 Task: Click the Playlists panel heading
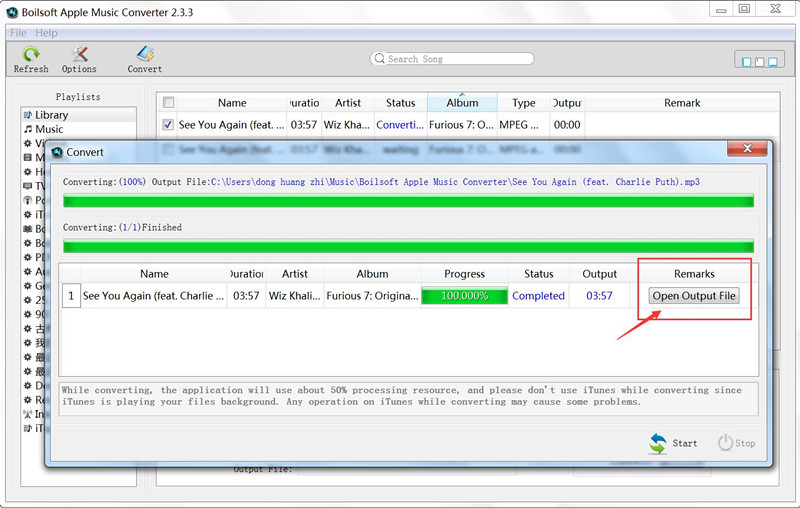click(78, 96)
